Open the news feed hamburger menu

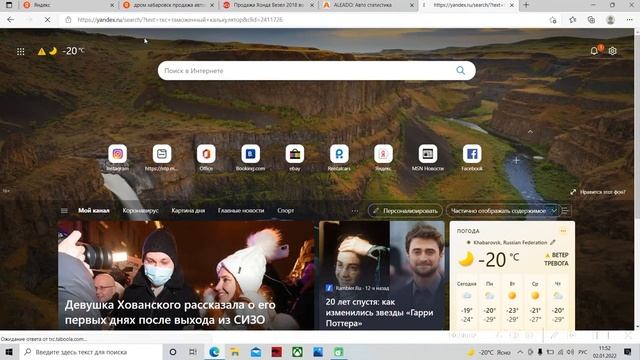point(64,211)
